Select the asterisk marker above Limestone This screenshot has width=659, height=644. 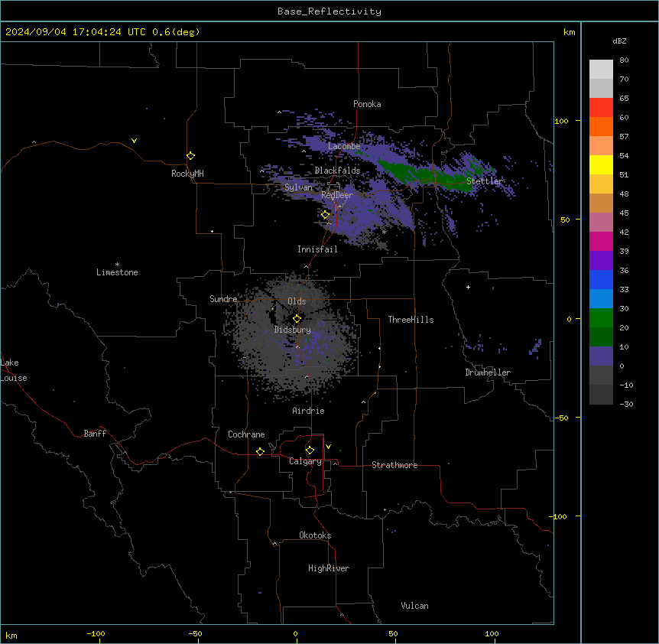click(117, 265)
